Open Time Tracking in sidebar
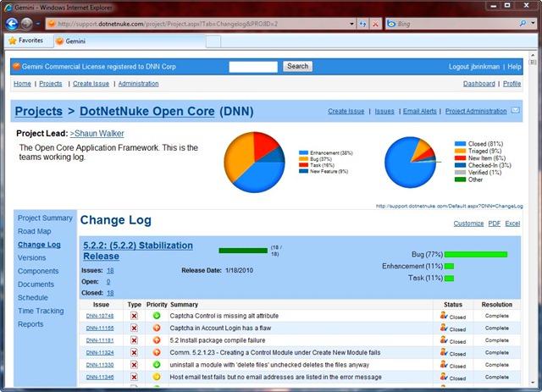This screenshot has width=542, height=392. [x=41, y=311]
